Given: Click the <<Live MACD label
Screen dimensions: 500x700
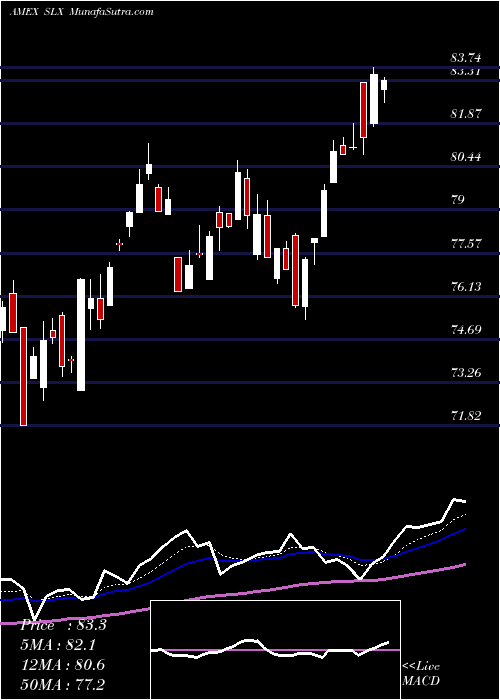Looking at the screenshot, I should (421, 674).
